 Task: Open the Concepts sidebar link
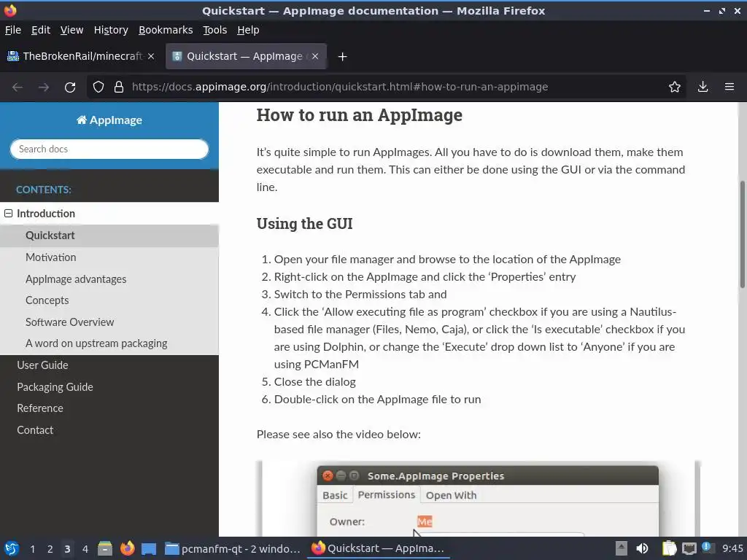[x=47, y=300]
